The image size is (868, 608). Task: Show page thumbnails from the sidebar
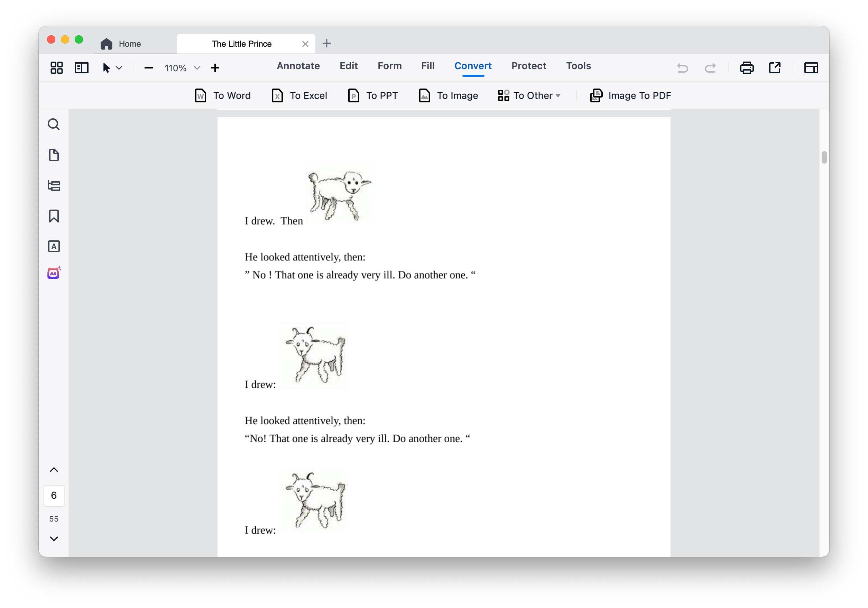click(54, 155)
